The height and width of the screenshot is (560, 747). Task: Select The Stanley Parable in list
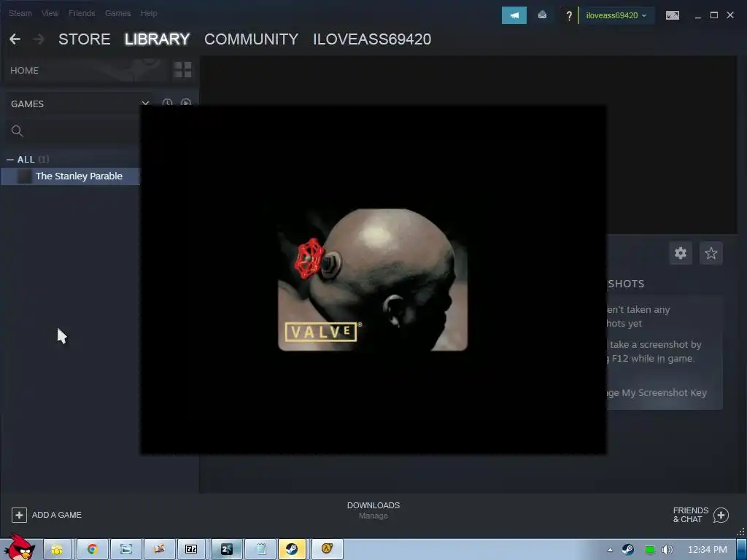71,176
